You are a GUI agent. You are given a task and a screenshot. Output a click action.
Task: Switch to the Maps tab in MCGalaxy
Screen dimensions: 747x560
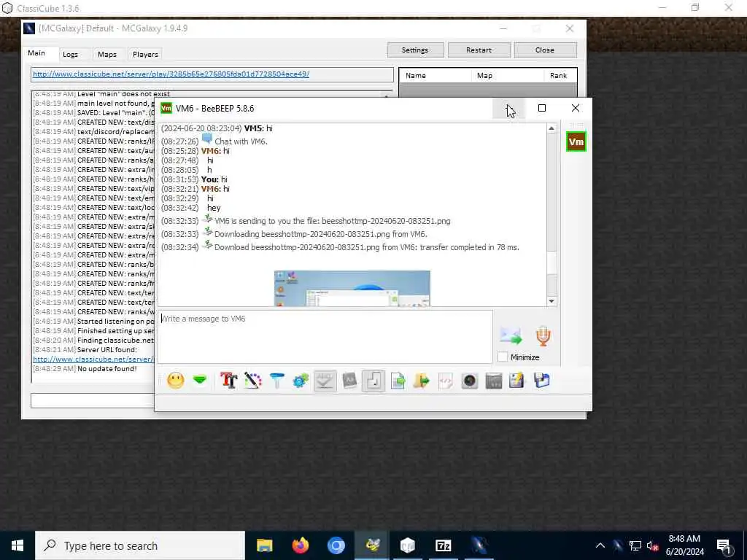pos(107,54)
